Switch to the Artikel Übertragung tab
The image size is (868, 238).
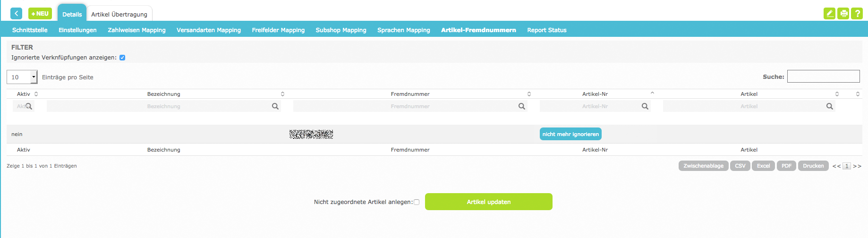[x=119, y=14]
